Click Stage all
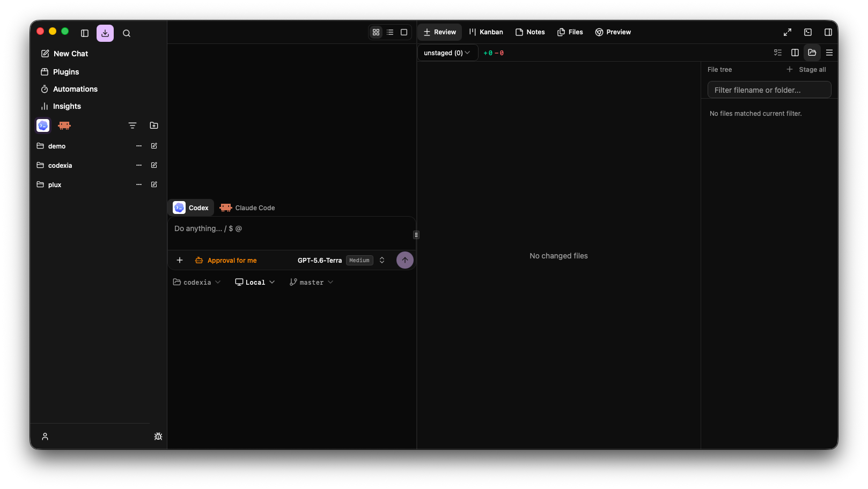The height and width of the screenshot is (489, 868). (x=806, y=70)
